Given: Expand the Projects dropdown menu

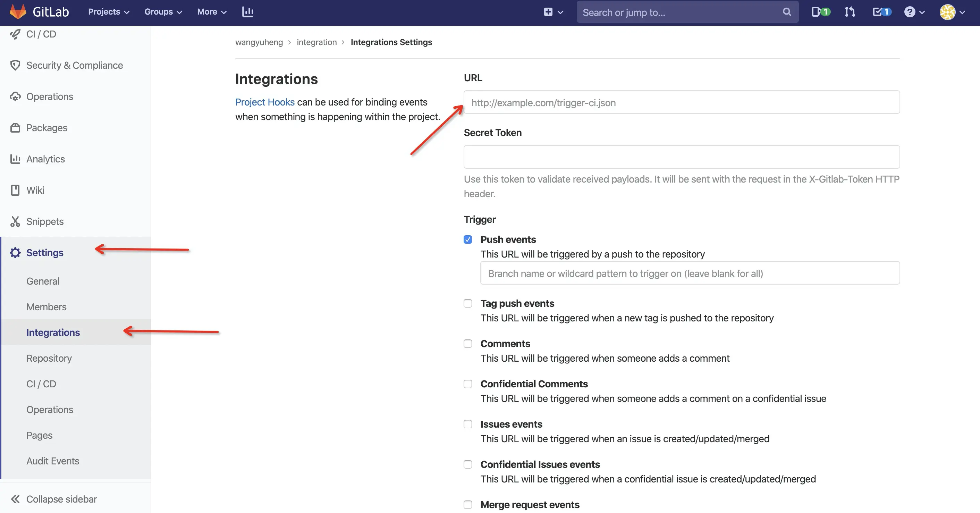Looking at the screenshot, I should pos(109,12).
